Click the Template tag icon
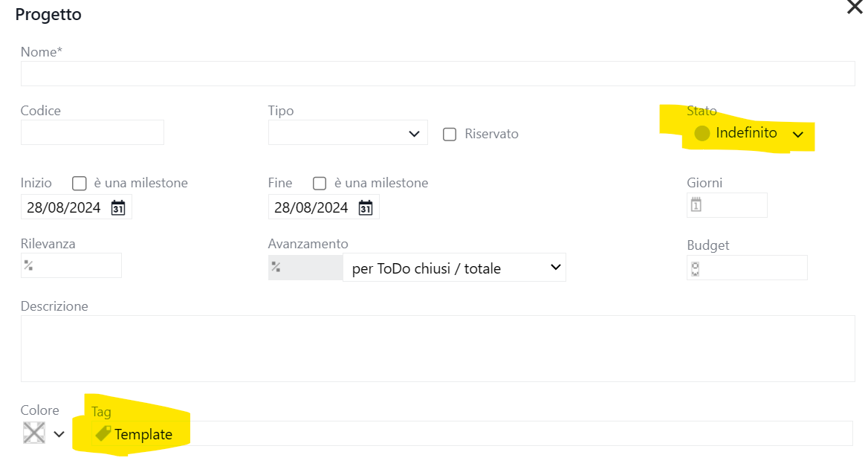This screenshot has width=868, height=475. coord(103,434)
